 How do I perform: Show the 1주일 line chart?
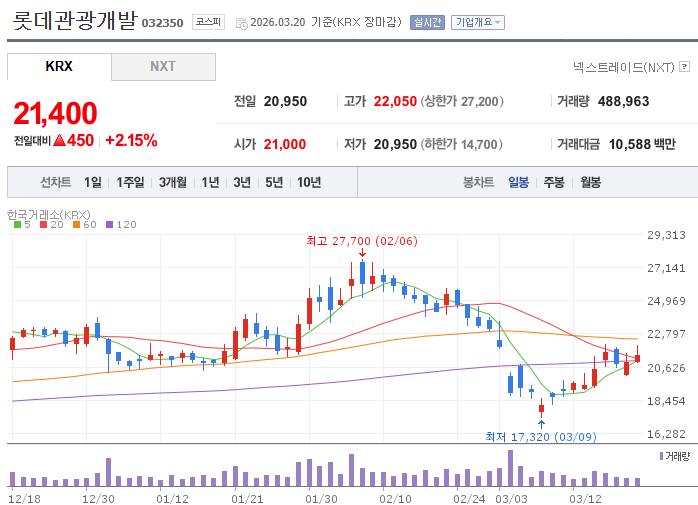coord(130,182)
